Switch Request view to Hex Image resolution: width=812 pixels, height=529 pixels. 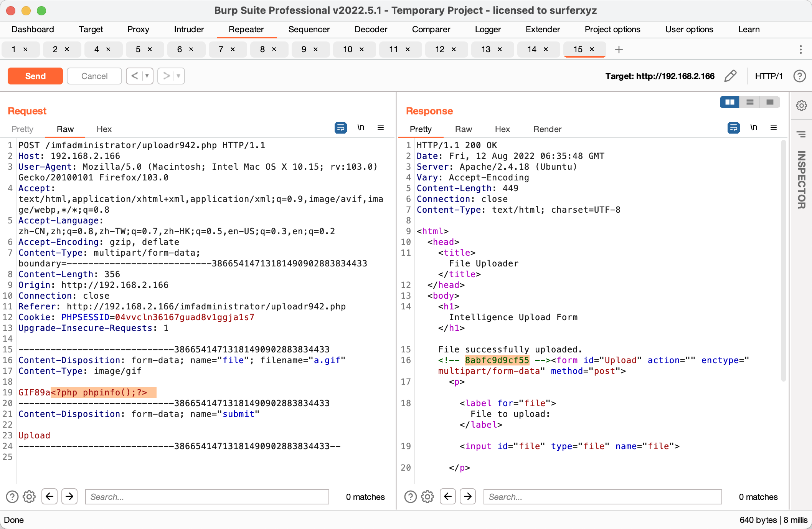point(104,129)
